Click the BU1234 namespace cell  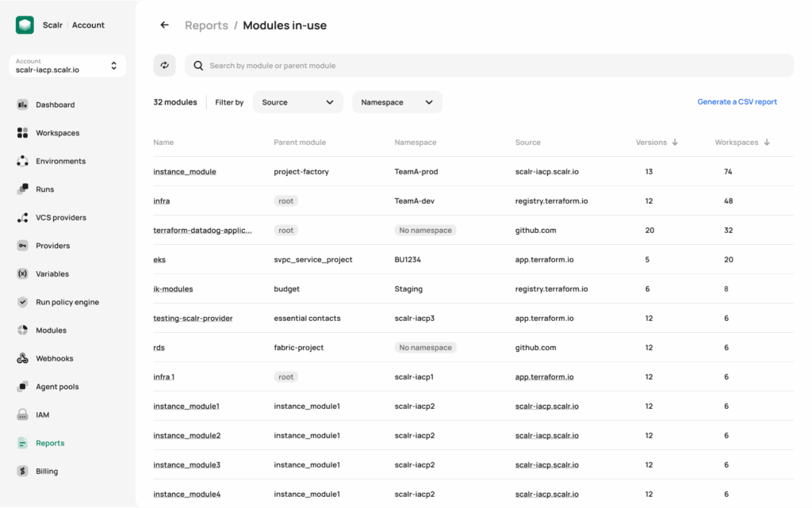(408, 260)
